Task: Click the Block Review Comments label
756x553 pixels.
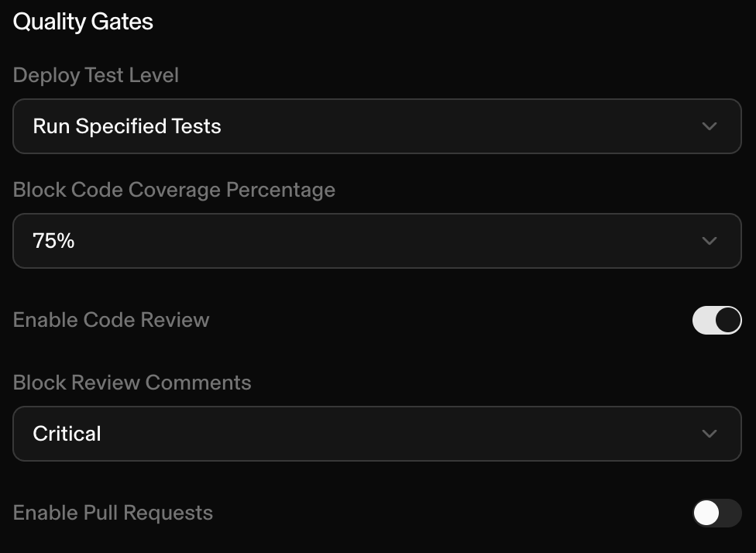Action: pos(132,383)
